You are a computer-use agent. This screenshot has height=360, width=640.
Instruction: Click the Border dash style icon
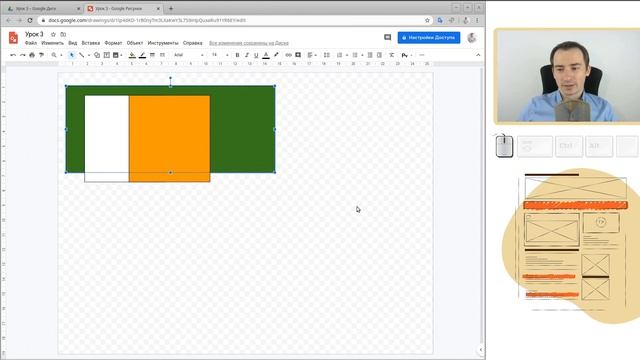(x=162, y=55)
